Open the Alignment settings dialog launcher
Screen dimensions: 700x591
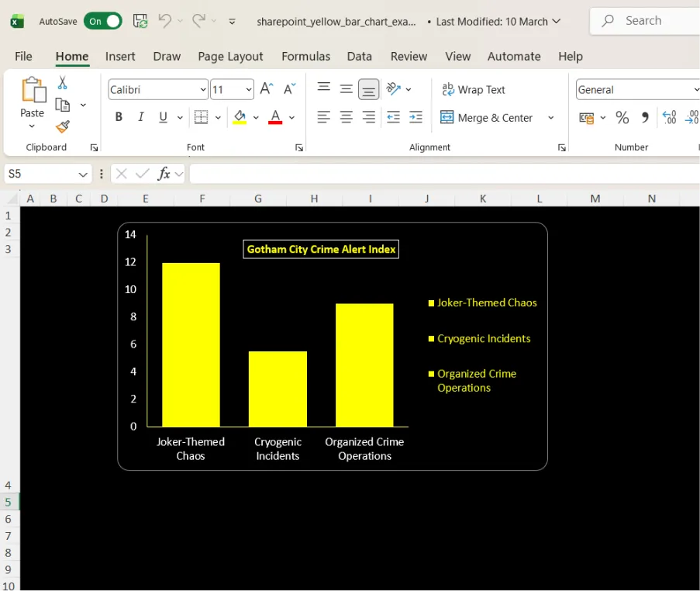point(561,147)
